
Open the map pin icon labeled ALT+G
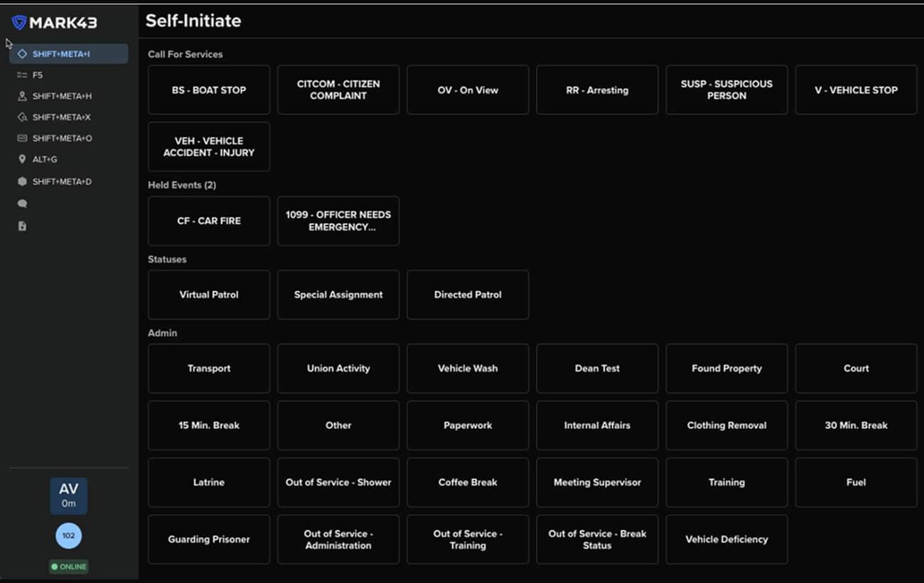[22, 160]
